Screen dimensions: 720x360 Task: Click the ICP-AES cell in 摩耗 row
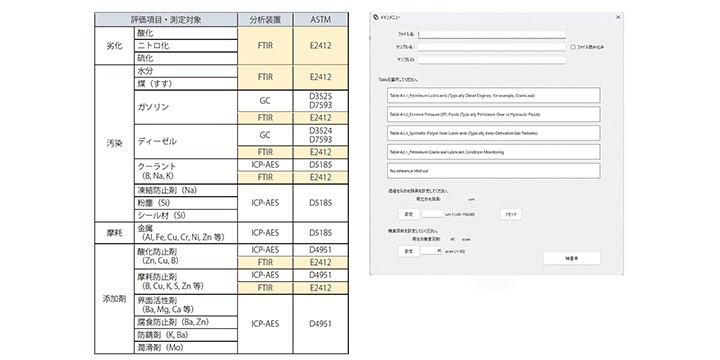click(x=265, y=233)
